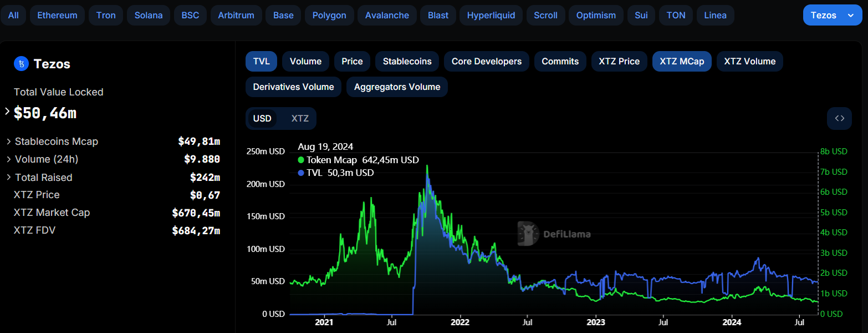Go to the Blast chain
This screenshot has width=868, height=333.
click(438, 15)
